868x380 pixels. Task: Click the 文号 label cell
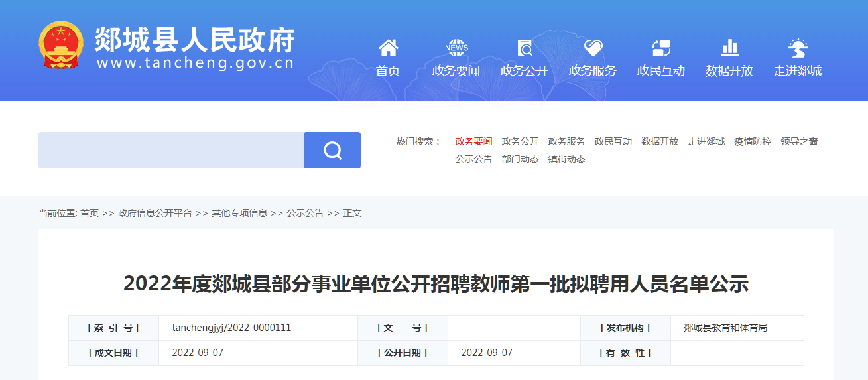click(x=403, y=328)
